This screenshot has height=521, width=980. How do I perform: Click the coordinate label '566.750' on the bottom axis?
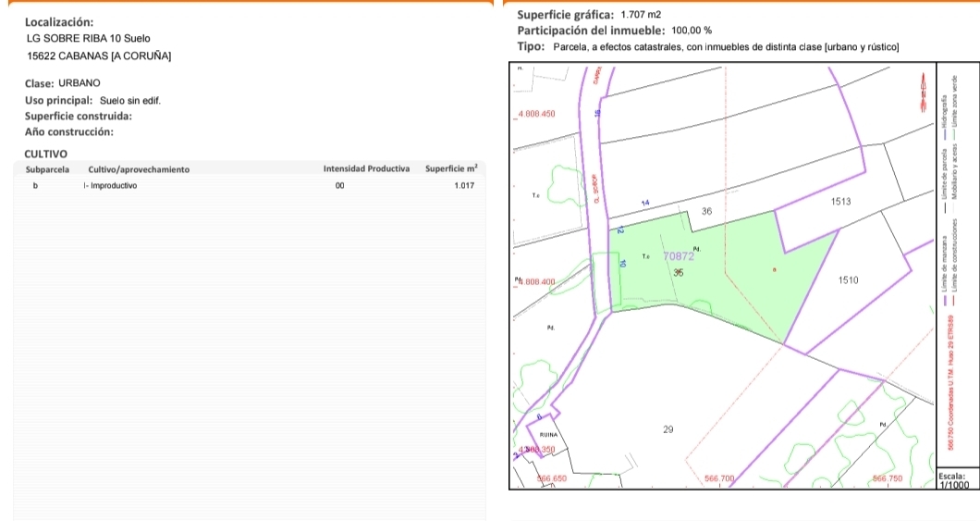[888, 478]
